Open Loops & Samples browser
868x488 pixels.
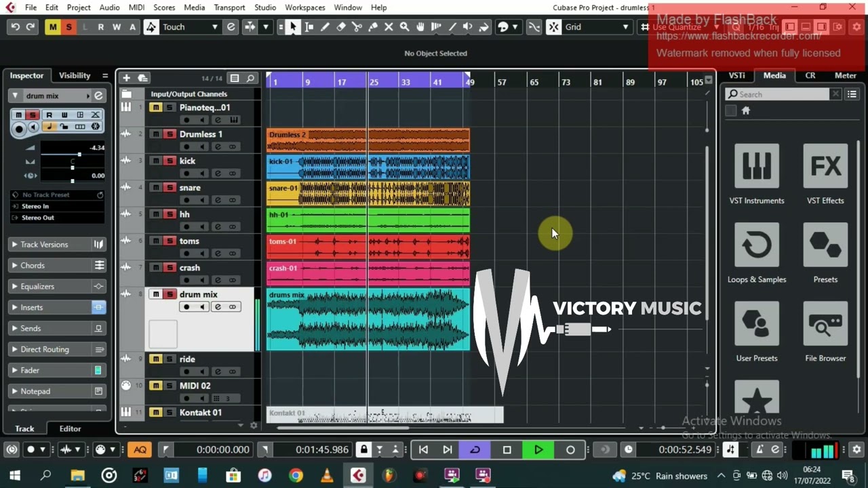point(757,253)
